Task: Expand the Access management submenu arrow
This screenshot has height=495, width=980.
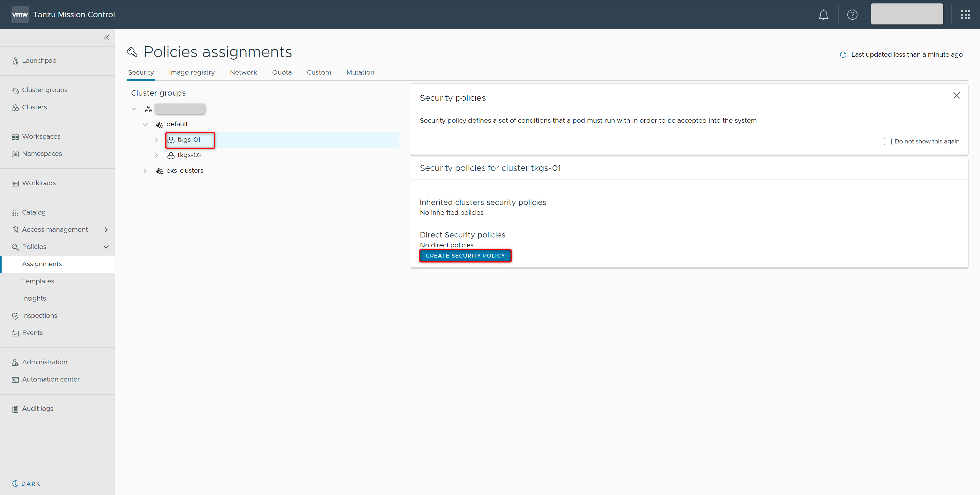Action: [x=106, y=229]
